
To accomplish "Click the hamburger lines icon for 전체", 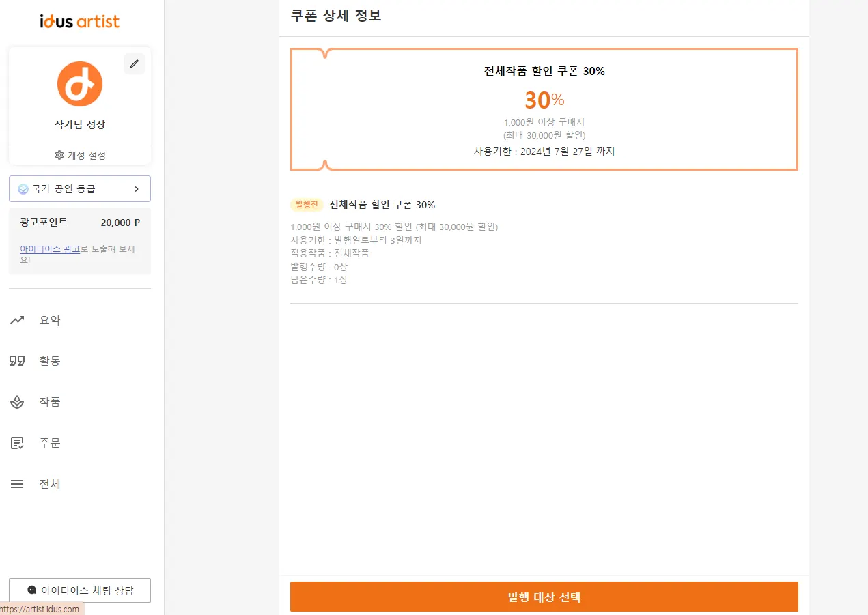I will (17, 484).
